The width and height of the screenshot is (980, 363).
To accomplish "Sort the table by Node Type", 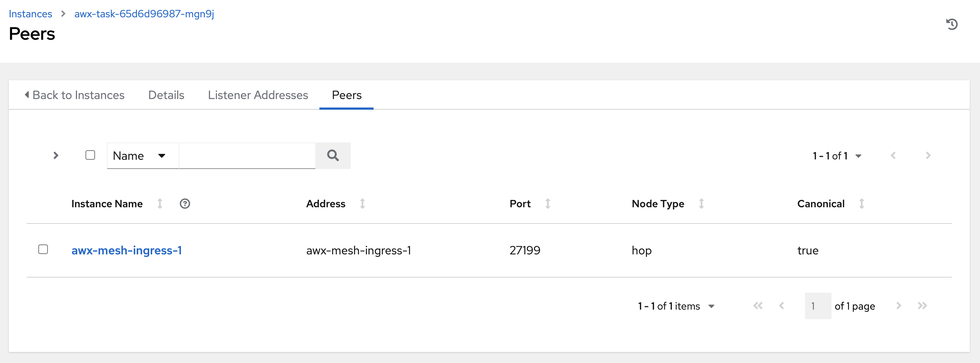I will [x=701, y=204].
